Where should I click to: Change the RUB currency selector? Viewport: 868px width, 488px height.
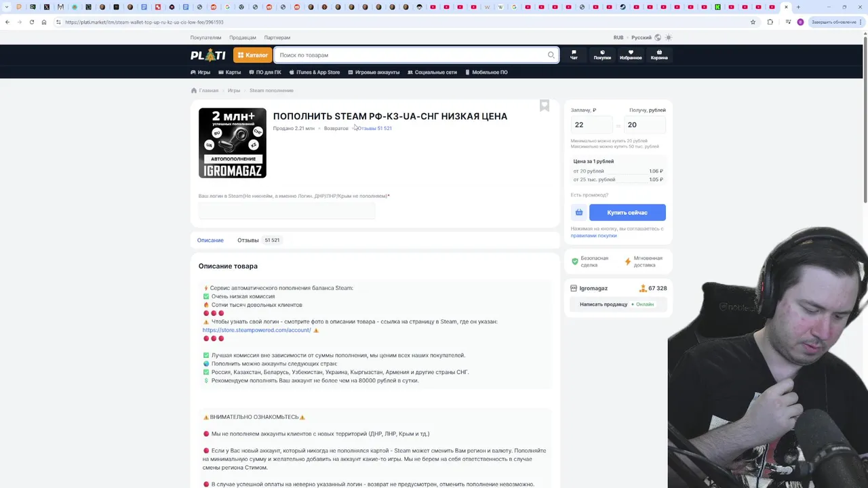click(618, 37)
